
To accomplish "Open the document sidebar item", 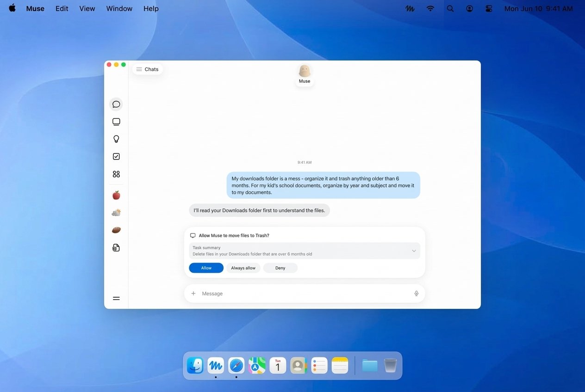I will click(x=116, y=248).
